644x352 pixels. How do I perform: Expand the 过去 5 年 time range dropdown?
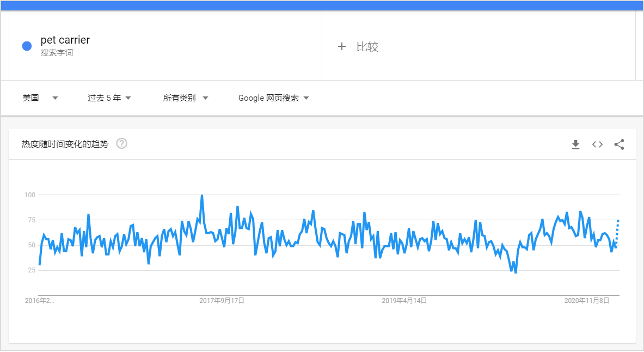(109, 98)
